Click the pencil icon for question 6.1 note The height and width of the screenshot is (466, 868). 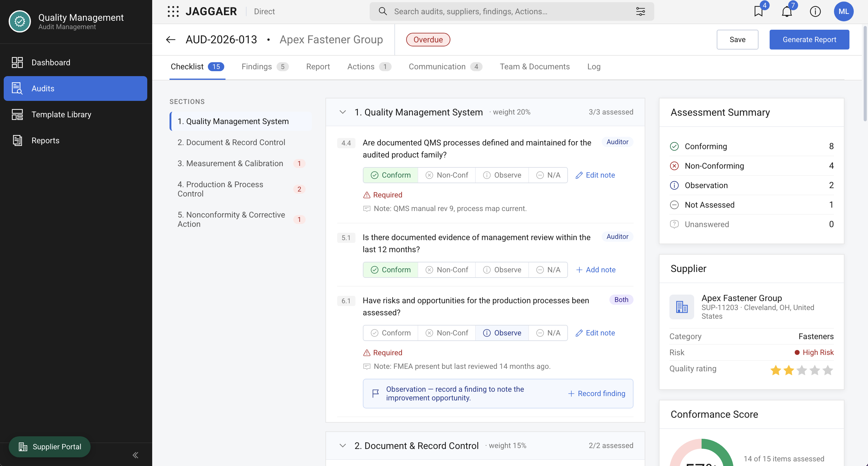click(x=579, y=333)
